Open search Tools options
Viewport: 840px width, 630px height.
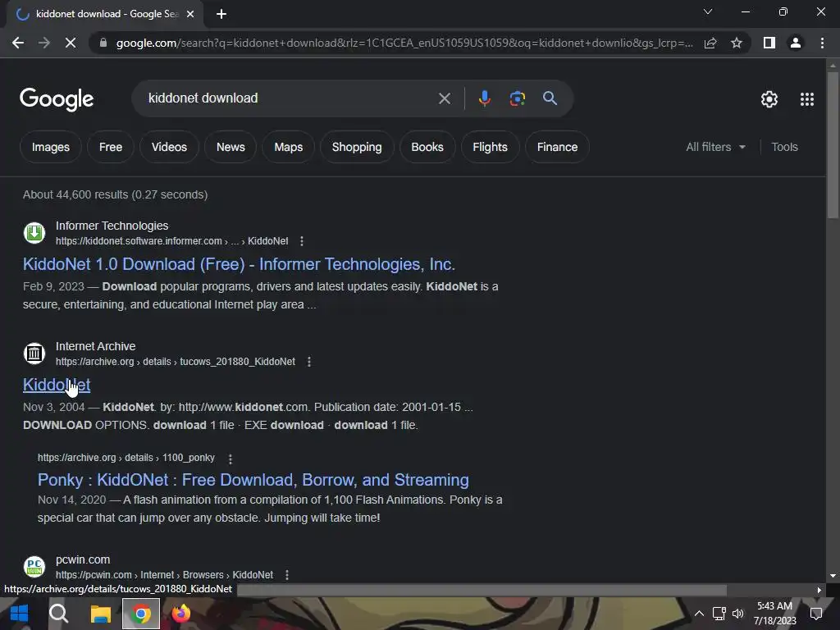784,147
